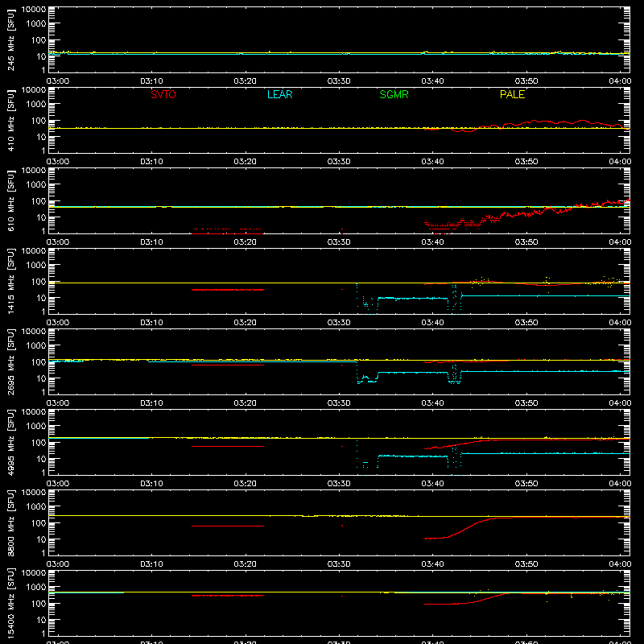Screen dimensions: 644x644
Task: Click the 04:00 time label under 1415 MHz panel
Action: point(620,323)
